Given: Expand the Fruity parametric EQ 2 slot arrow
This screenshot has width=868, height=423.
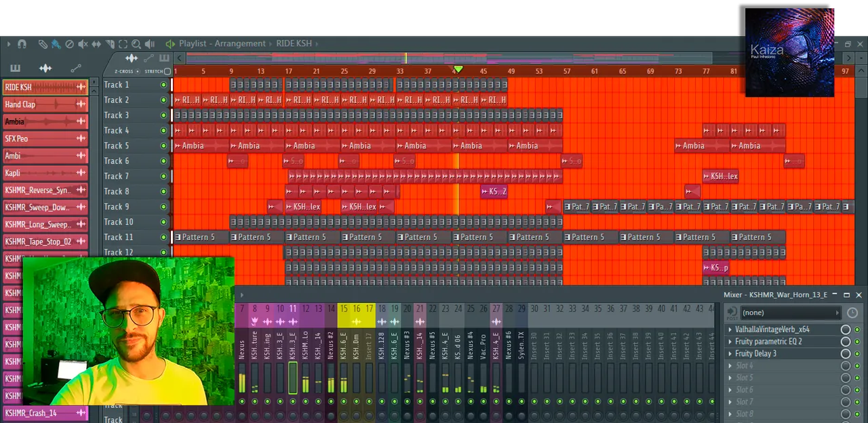Looking at the screenshot, I should pyautogui.click(x=730, y=342).
